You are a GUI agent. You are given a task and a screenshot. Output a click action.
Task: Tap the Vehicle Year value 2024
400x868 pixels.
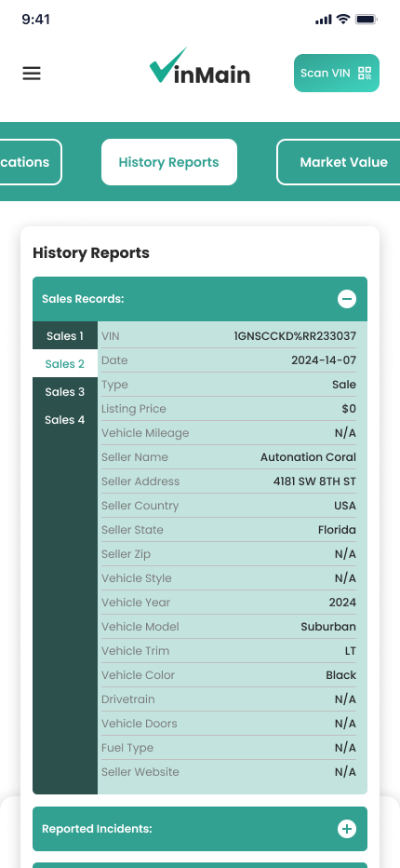342,603
